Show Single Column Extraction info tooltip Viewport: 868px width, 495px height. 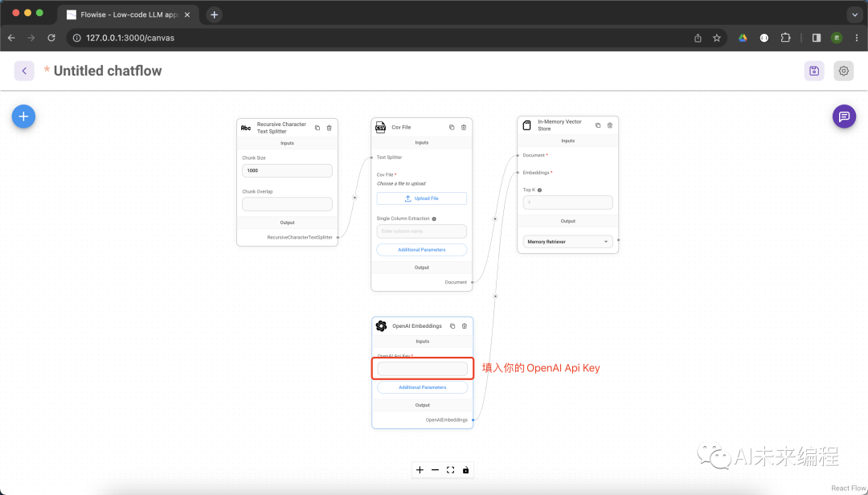tap(434, 219)
